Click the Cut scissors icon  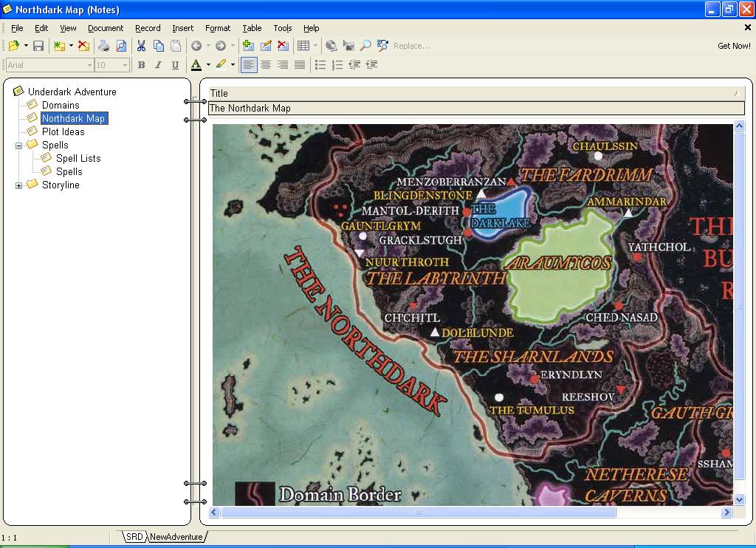coord(141,46)
